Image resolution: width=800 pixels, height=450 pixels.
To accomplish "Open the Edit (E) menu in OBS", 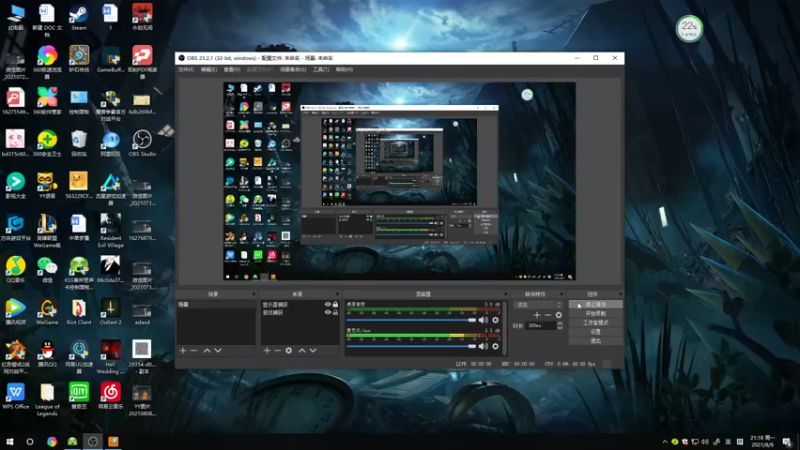I will point(209,69).
